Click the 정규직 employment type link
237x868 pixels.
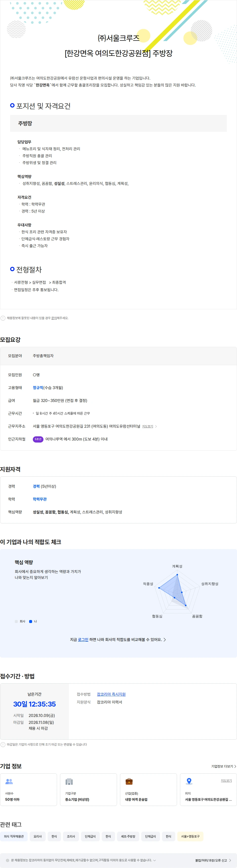tap(38, 388)
